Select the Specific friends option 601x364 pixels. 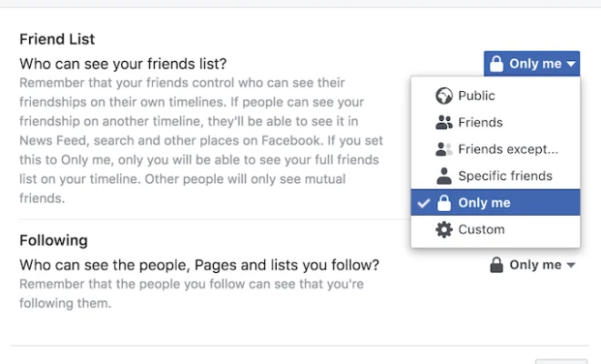click(495, 176)
